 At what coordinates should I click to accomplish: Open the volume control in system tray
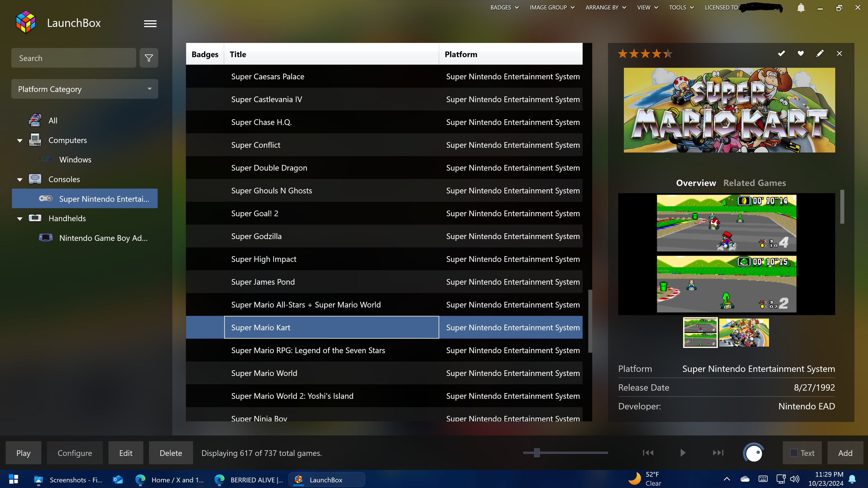click(x=794, y=479)
